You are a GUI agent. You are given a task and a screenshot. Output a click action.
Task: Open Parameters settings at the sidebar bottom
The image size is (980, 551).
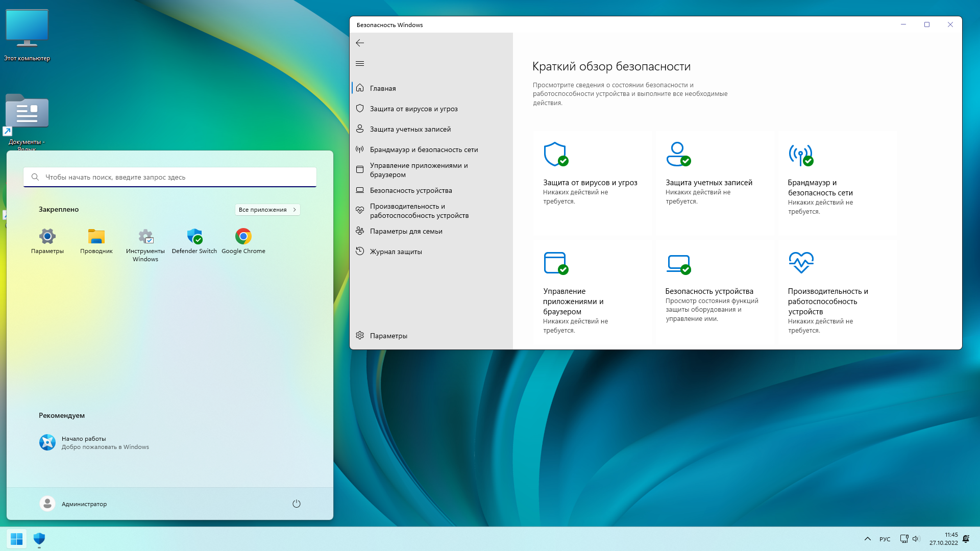[388, 336]
